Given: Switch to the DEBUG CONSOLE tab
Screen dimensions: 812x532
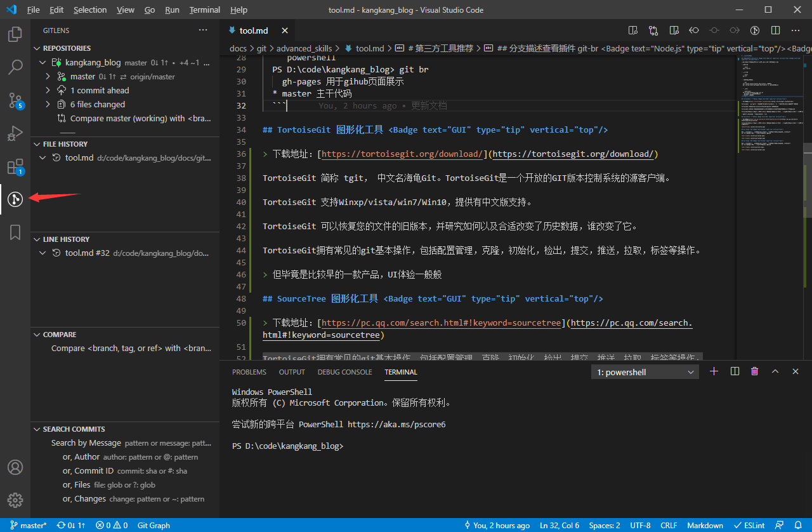Looking at the screenshot, I should click(345, 372).
